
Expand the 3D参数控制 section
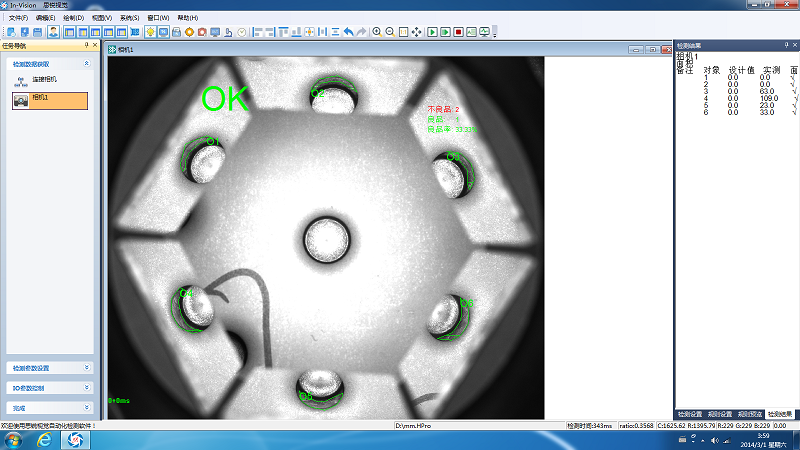(x=86, y=388)
